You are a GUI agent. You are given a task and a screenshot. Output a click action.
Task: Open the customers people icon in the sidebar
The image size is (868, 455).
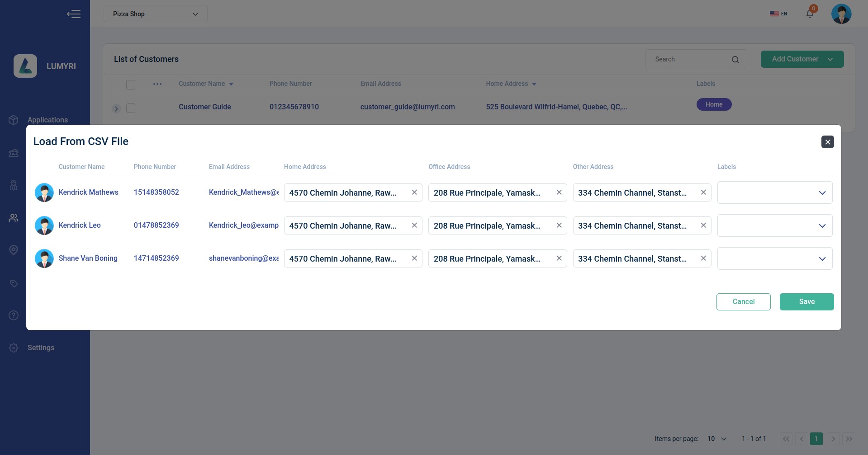14,218
